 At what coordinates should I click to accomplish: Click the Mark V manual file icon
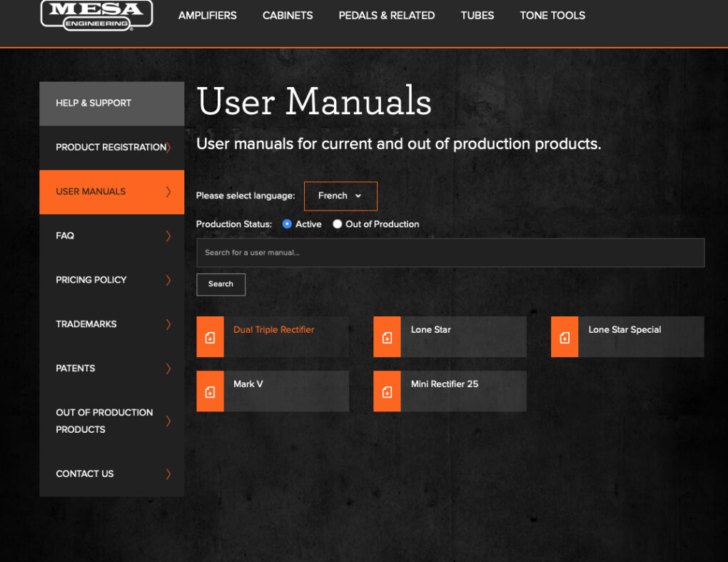[x=210, y=391]
